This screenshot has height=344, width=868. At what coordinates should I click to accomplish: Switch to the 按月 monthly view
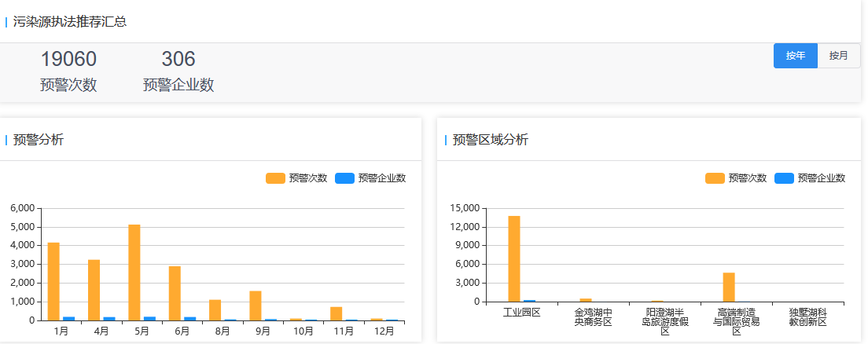click(x=839, y=56)
